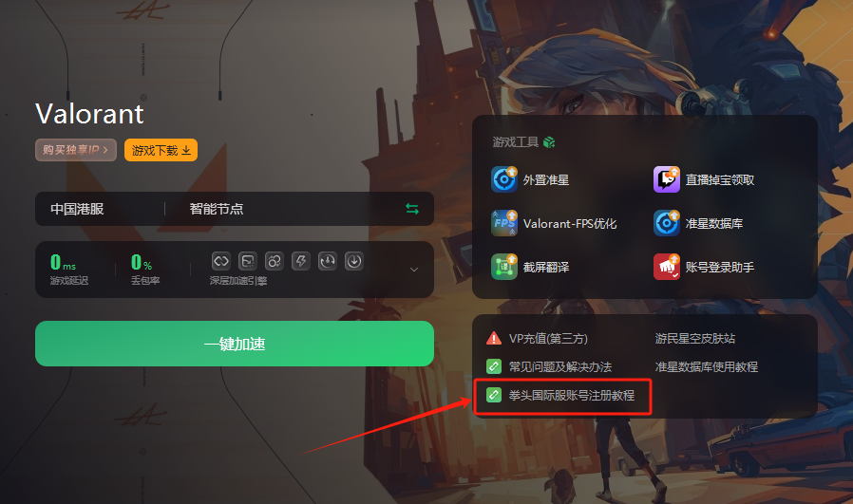Expand the acceleration engine panel chevron
The height and width of the screenshot is (504, 853).
point(414,270)
